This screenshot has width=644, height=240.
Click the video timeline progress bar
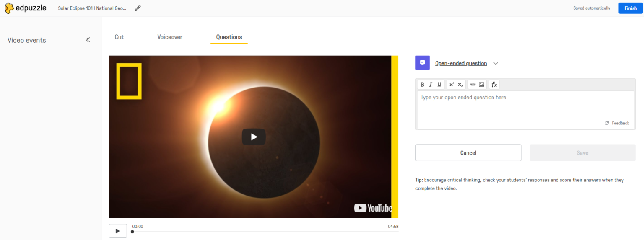point(265,232)
